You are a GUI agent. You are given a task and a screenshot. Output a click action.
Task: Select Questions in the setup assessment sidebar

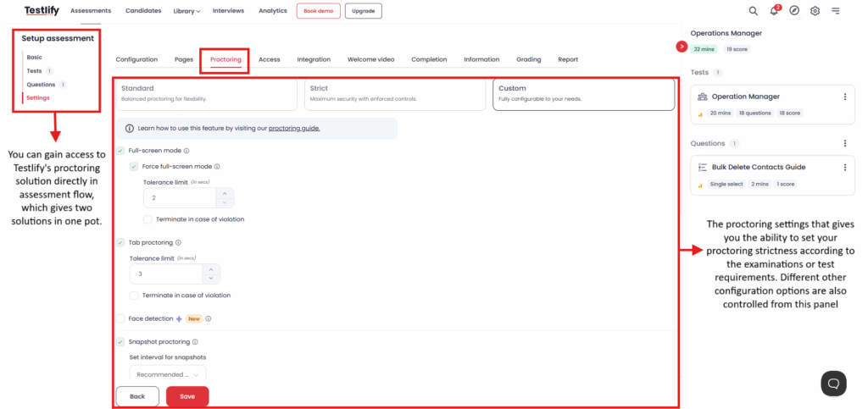pos(41,85)
